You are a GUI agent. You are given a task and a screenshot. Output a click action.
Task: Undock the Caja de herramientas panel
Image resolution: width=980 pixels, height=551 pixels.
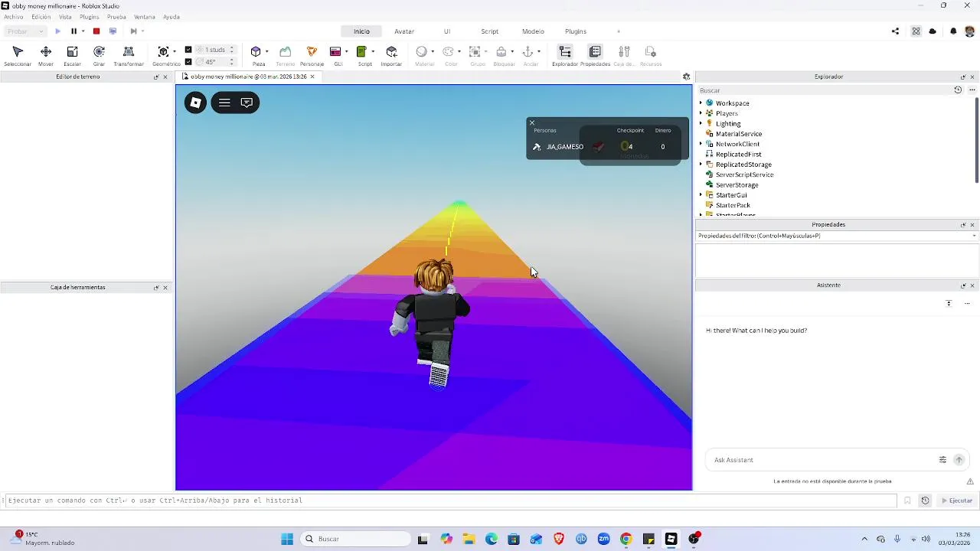tap(156, 288)
